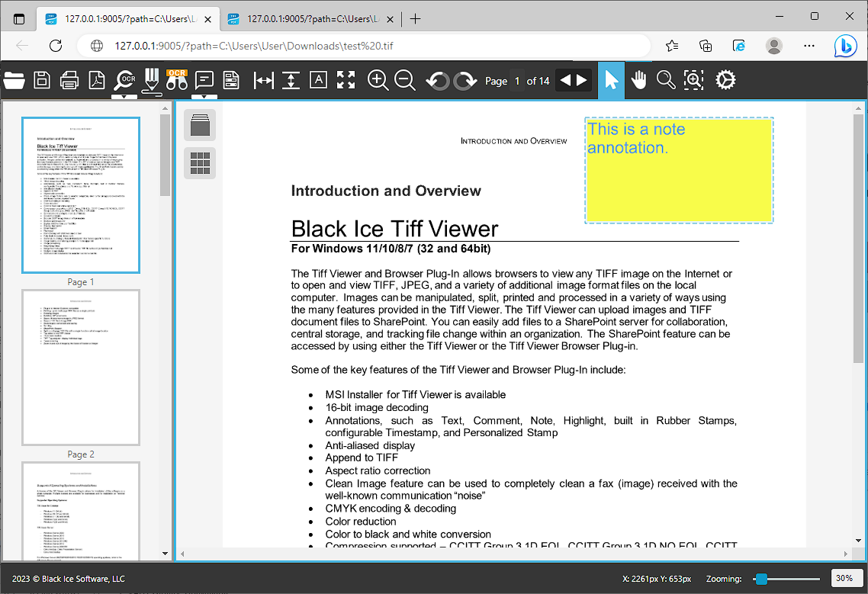The width and height of the screenshot is (868, 594).
Task: Open the document properties page icon
Action: pos(231,80)
